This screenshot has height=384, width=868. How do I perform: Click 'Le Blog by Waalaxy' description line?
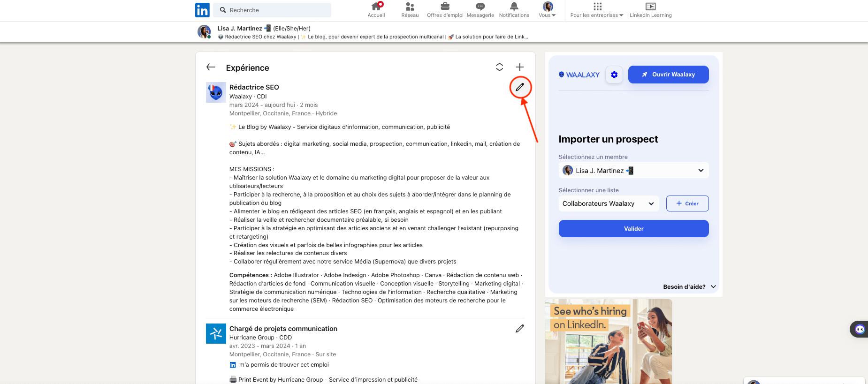340,127
